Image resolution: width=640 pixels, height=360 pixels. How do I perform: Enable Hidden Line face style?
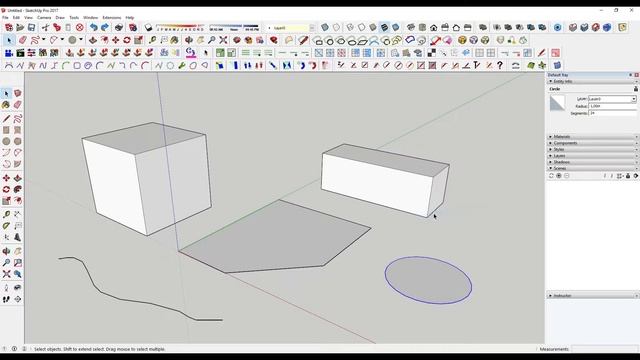[362, 28]
